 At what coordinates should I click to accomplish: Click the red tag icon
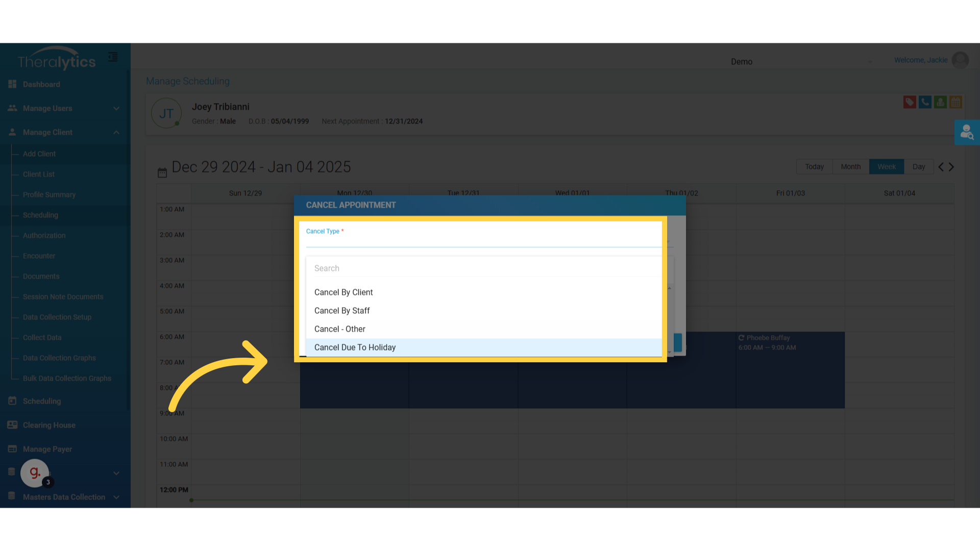909,102
